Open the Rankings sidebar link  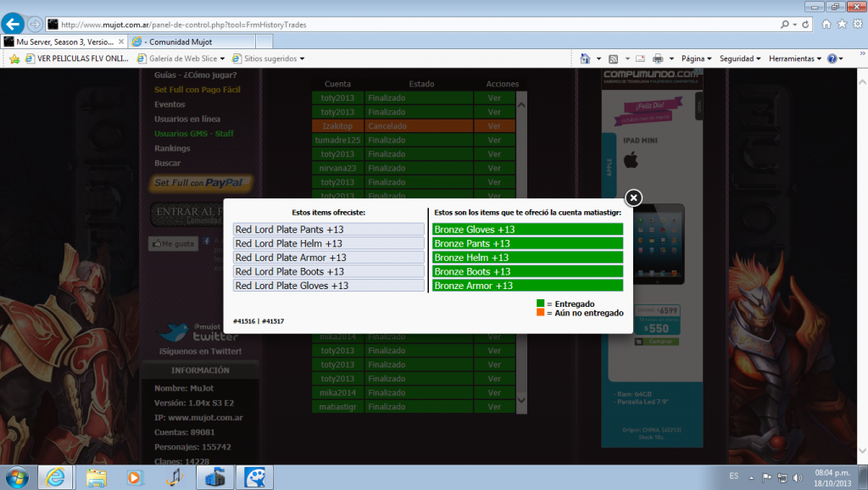(172, 148)
